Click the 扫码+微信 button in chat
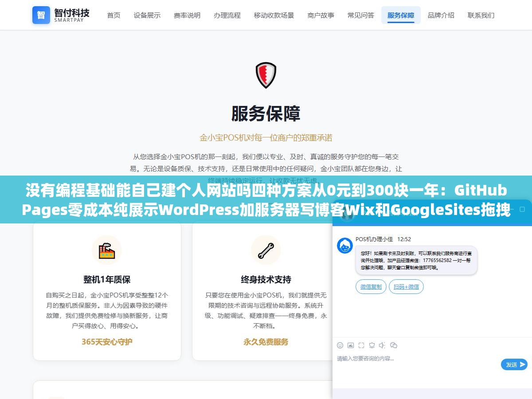 coord(407,287)
